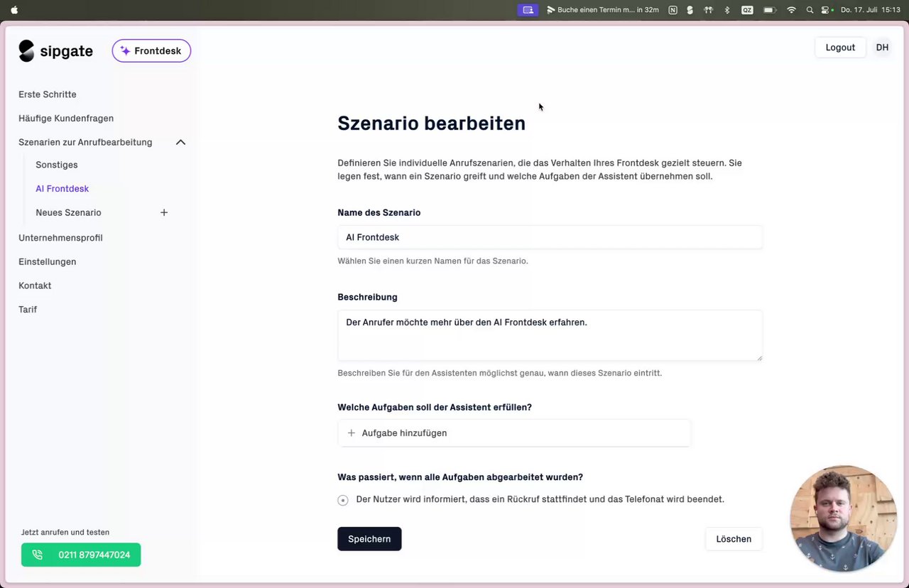
Task: Open the Control Center
Action: 827,10
